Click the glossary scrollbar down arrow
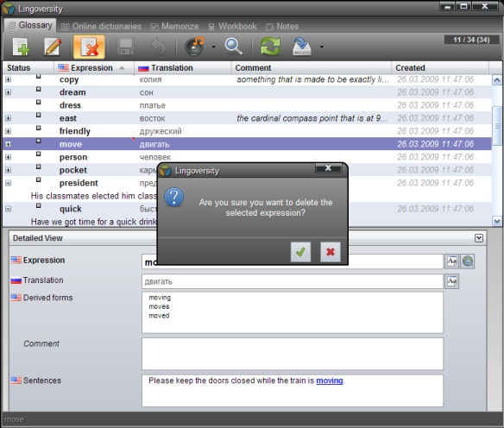504x428 pixels. click(497, 221)
